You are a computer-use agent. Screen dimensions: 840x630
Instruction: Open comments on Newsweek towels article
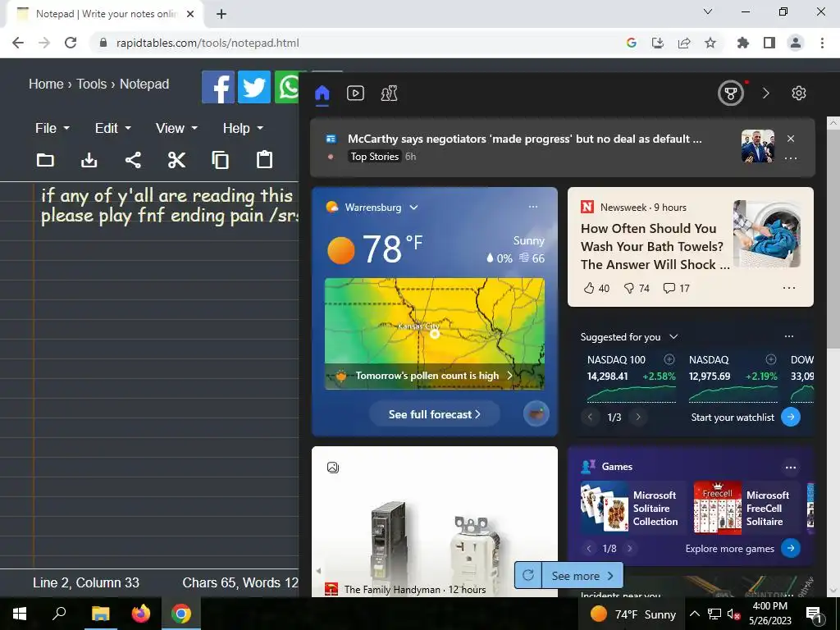676,288
